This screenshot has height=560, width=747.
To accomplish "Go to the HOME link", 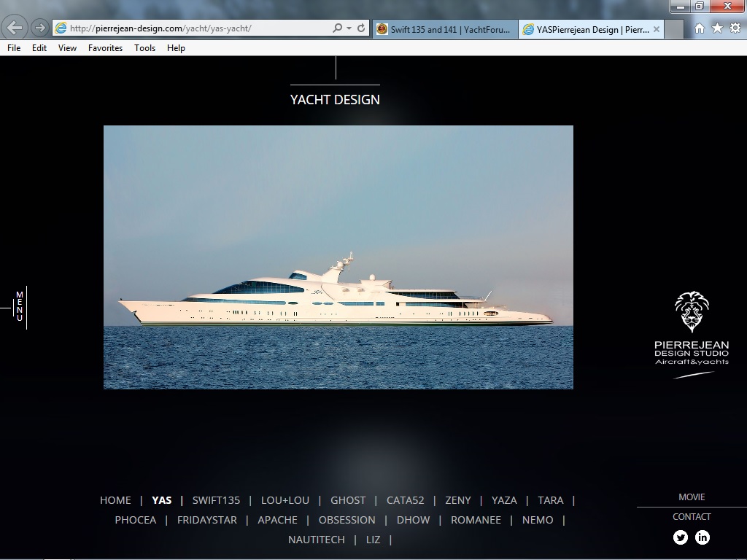I will coord(115,500).
